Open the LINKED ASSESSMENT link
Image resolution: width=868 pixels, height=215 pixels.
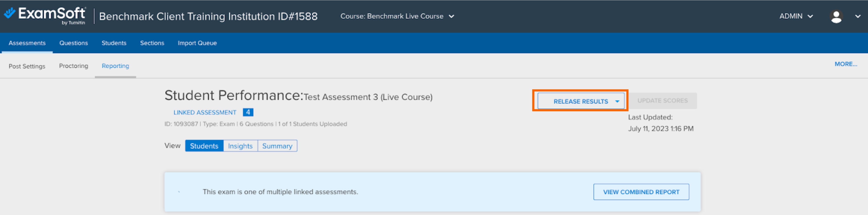[x=205, y=112]
